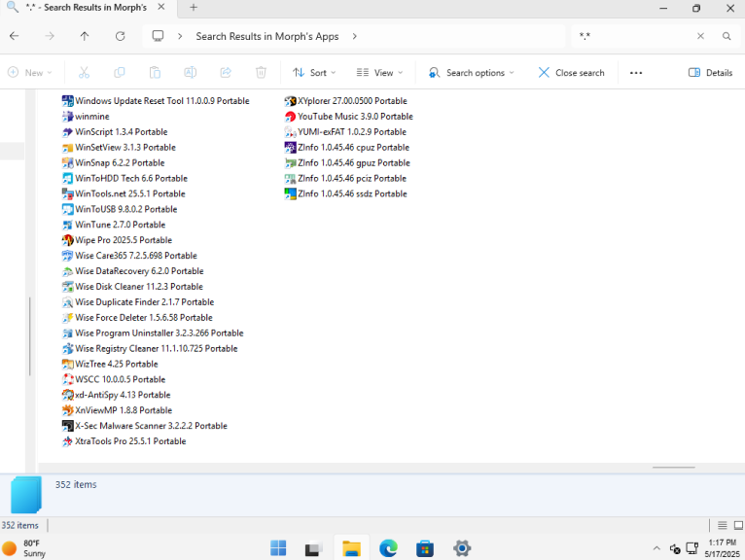Switch to large thumbnails view layout

738,525
